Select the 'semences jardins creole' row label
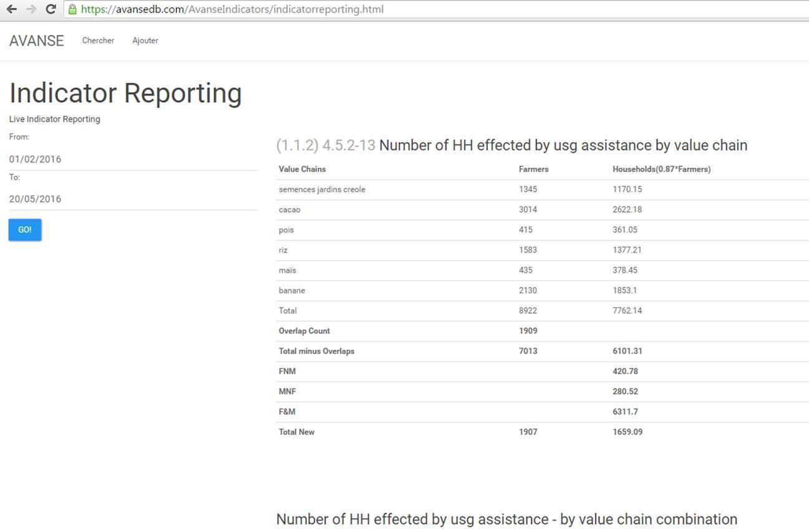 pyautogui.click(x=322, y=190)
